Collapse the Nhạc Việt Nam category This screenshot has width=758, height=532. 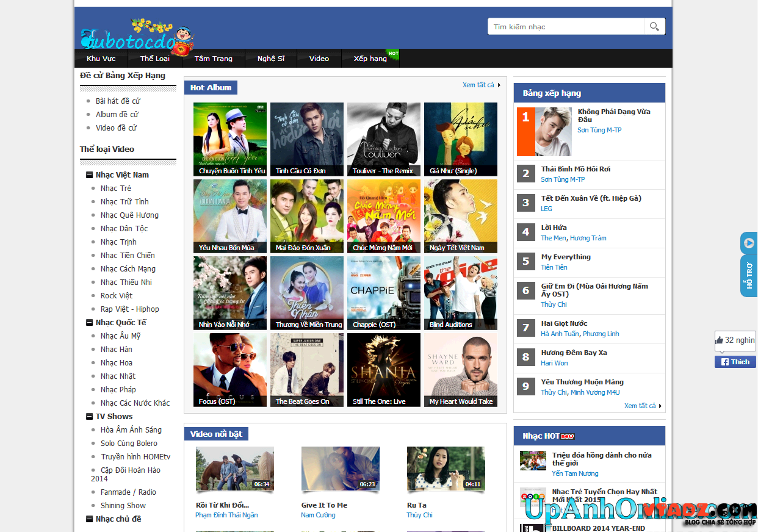tap(89, 175)
